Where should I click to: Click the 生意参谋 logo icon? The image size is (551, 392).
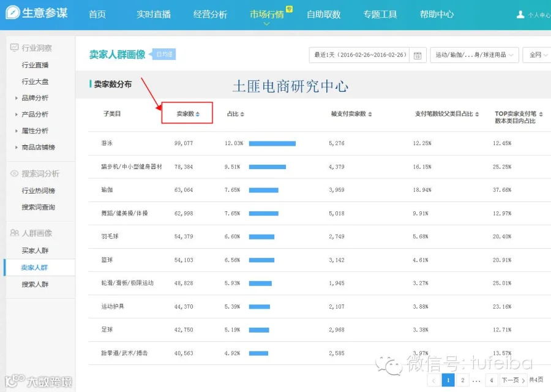(13, 13)
